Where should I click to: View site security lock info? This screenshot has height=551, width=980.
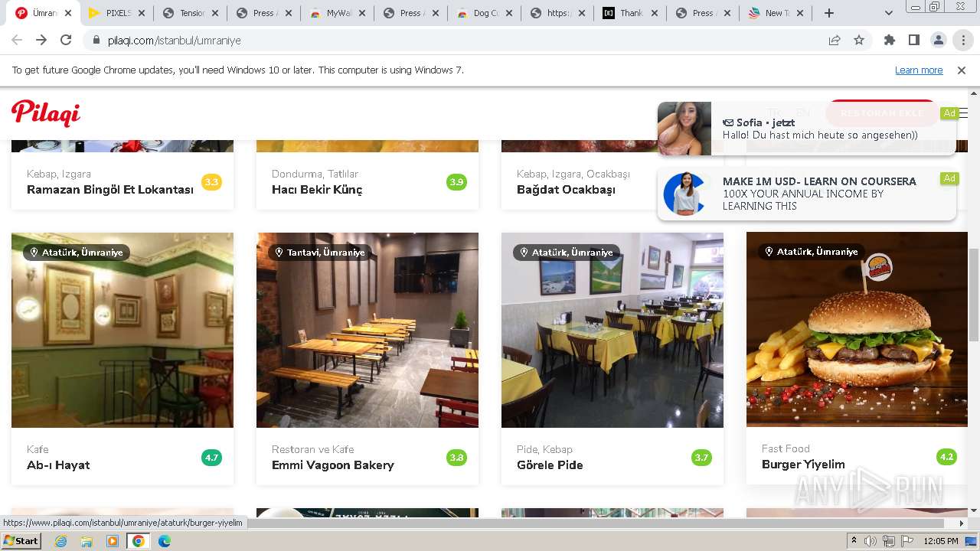click(96, 41)
